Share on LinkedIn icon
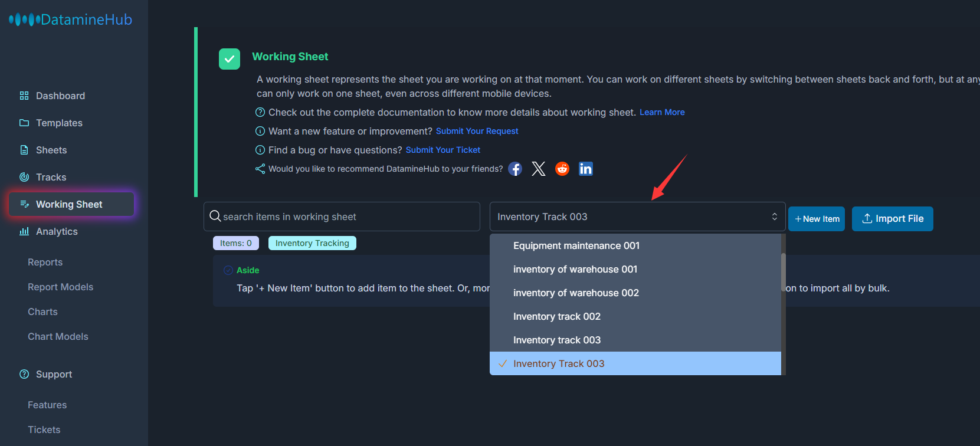Viewport: 980px width, 446px height. [x=586, y=169]
